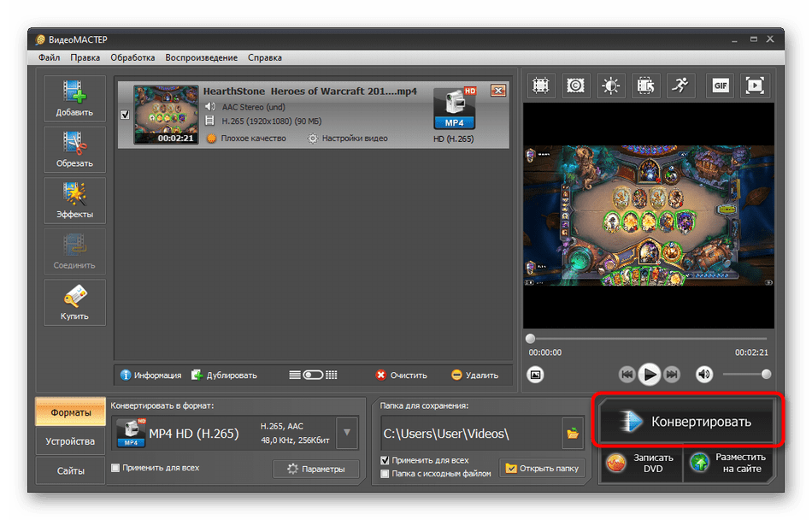This screenshot has height=520, width=812.
Task: Select the crop frame icon above preview
Action: (x=541, y=86)
